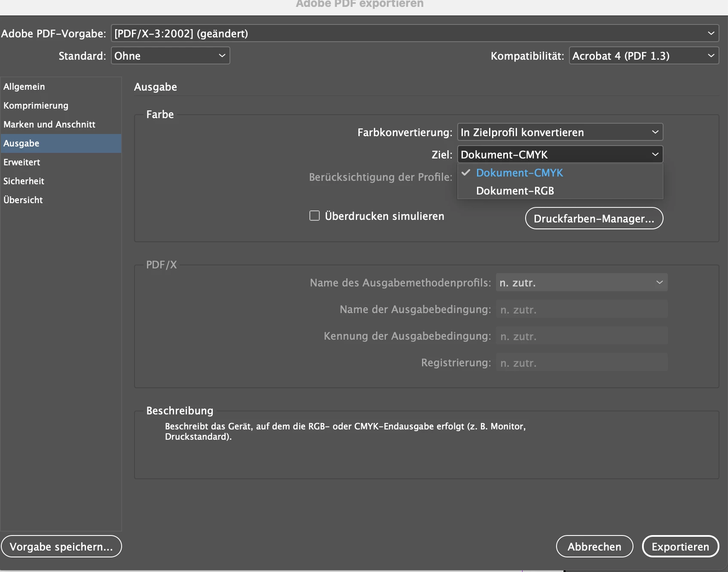Select Dokument-CMYK in the Ziel list
Viewport: 728px width, 572px height.
pos(560,173)
